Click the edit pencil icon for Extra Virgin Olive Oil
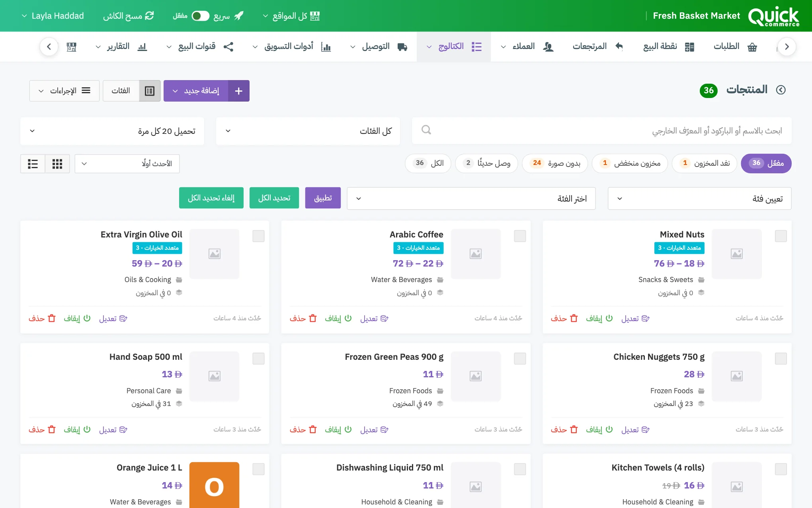The height and width of the screenshot is (508, 812). tap(123, 318)
